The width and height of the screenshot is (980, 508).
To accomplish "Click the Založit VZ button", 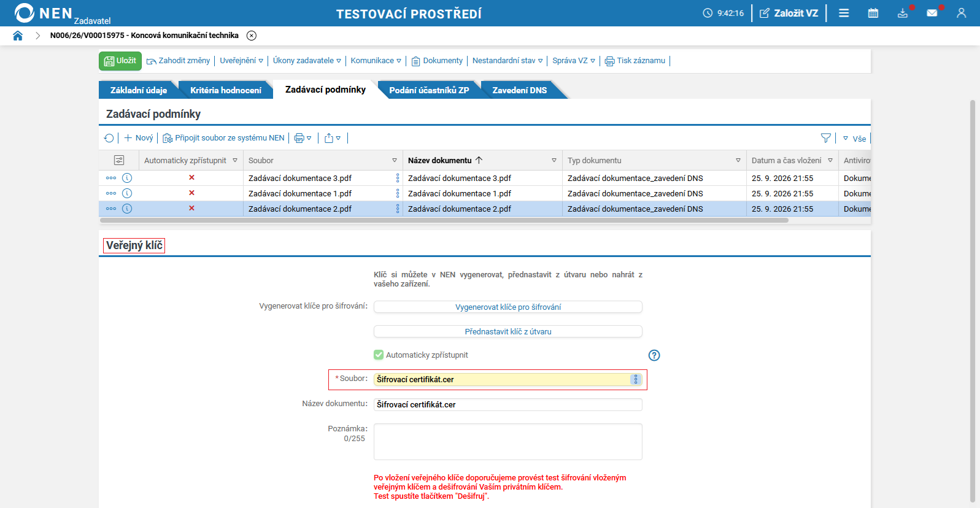I will (x=789, y=13).
